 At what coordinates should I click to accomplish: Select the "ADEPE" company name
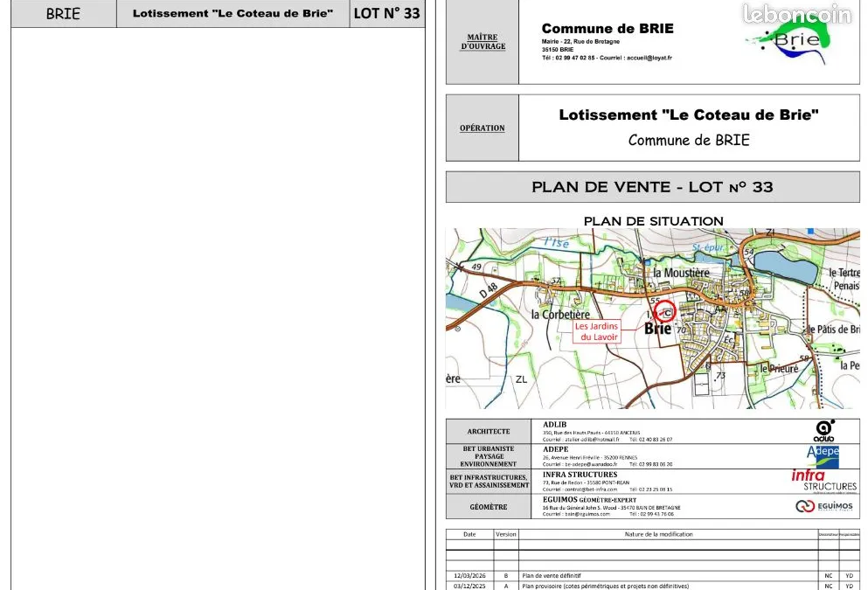[x=555, y=449]
